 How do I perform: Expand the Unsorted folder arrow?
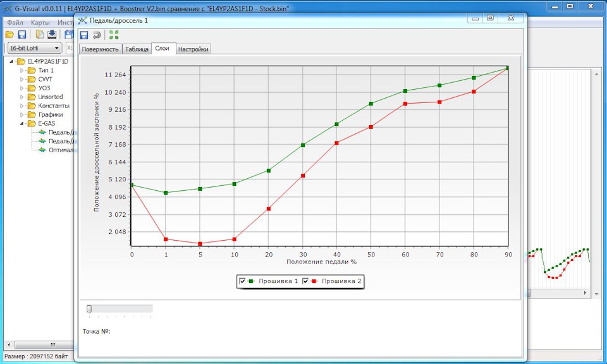[x=22, y=97]
